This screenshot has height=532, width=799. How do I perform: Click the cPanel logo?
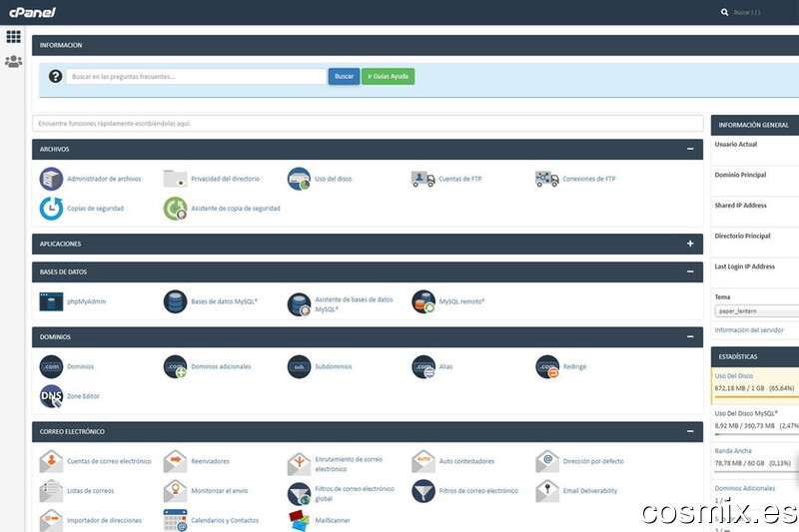click(x=32, y=12)
